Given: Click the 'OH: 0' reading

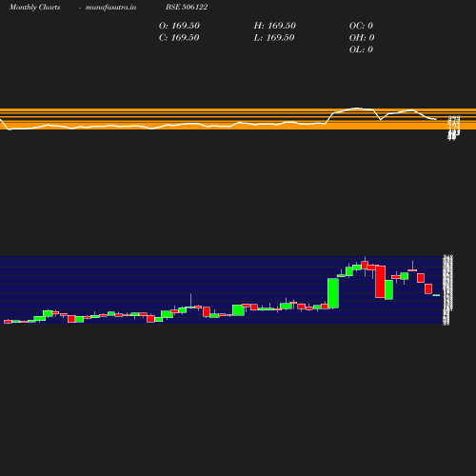Looking at the screenshot, I should tap(362, 38).
